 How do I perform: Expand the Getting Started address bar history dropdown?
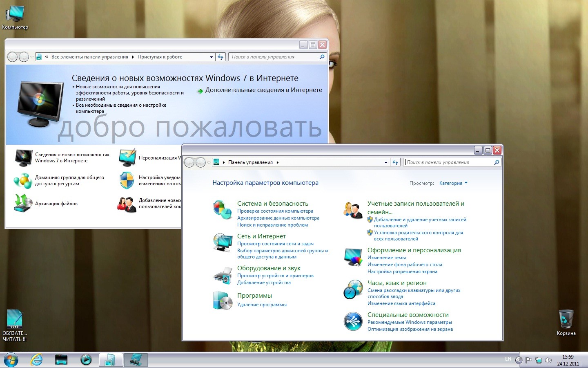coord(211,57)
